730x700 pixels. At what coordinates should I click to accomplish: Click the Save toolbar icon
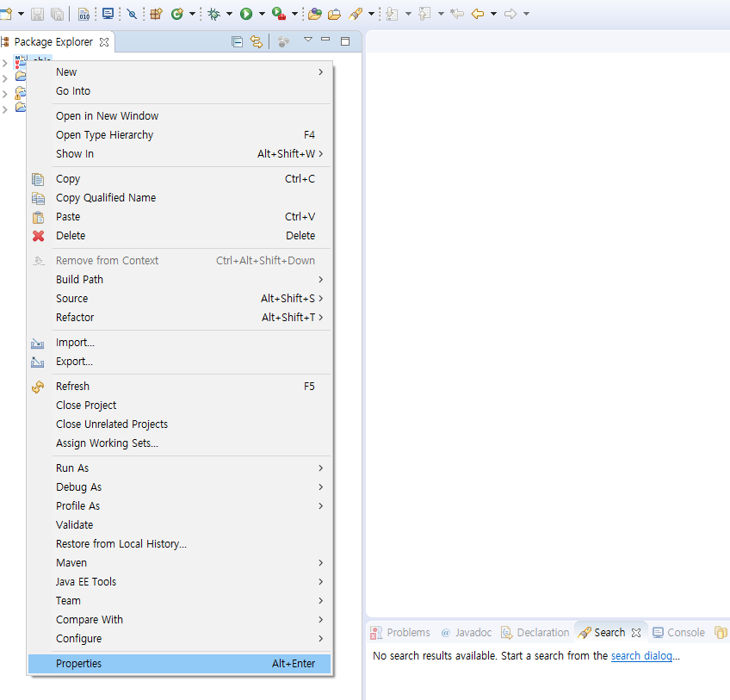click(x=37, y=14)
